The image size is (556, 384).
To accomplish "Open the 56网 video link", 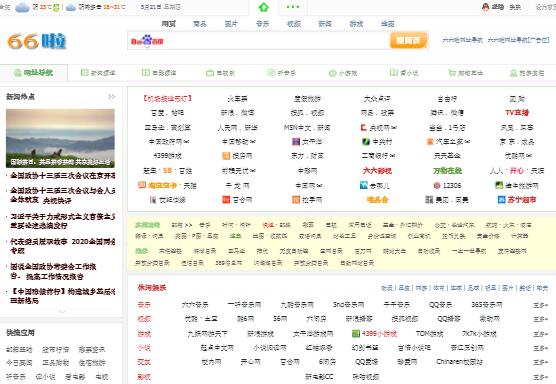I will (x=280, y=319).
